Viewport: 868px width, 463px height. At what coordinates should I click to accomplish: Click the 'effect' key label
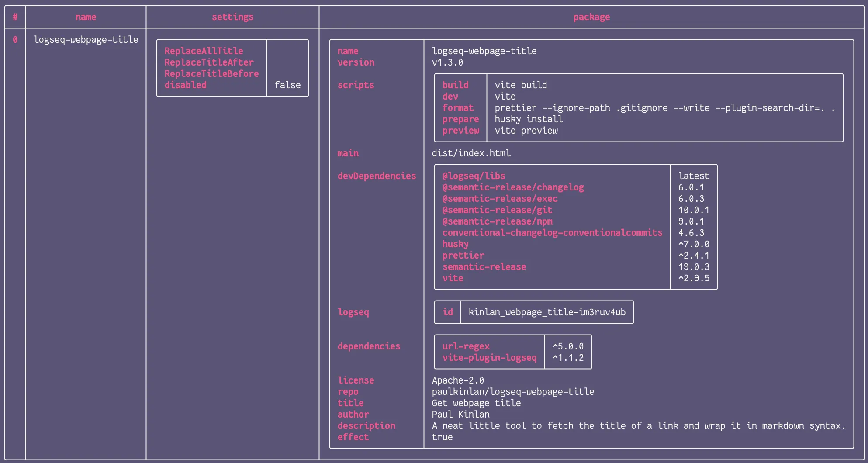click(x=353, y=437)
